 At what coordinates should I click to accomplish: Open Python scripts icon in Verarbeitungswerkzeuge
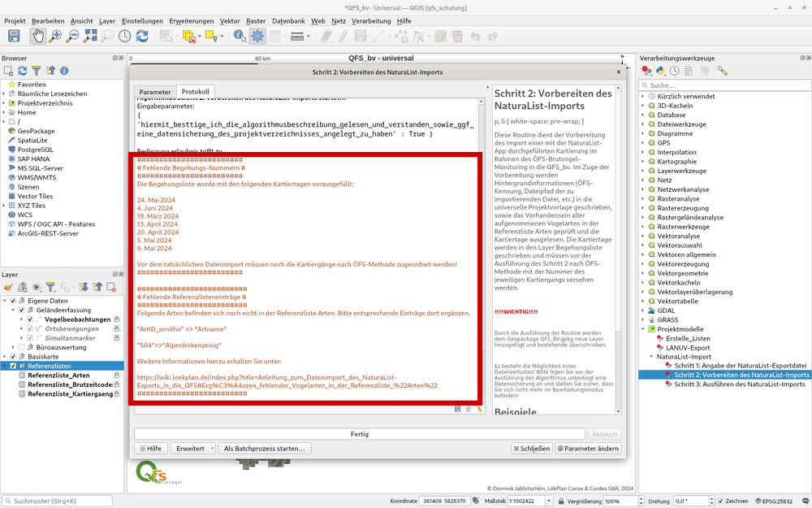coord(660,71)
